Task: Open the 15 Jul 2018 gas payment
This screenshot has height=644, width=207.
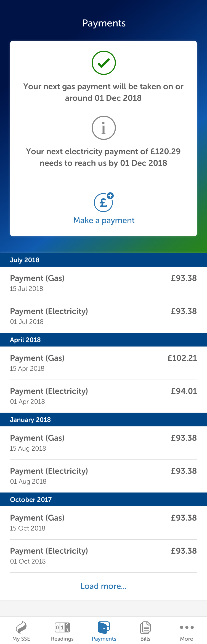Action: [x=104, y=283]
